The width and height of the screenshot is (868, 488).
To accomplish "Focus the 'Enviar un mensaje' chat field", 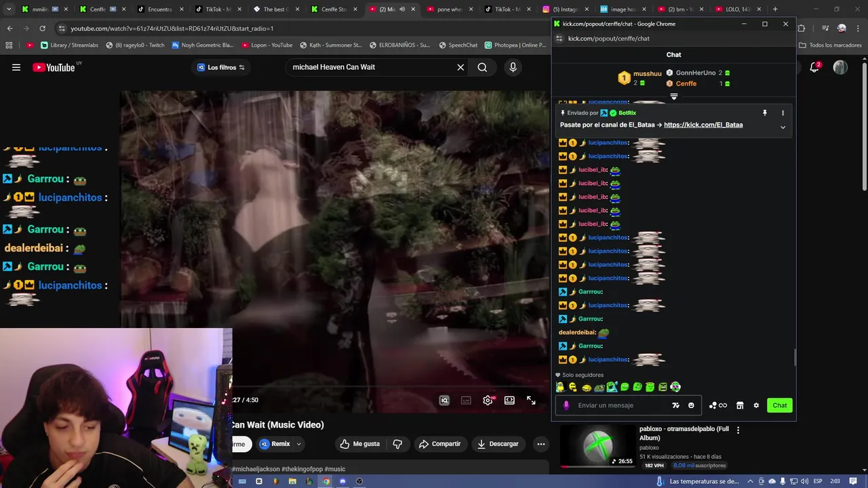I will [x=620, y=405].
